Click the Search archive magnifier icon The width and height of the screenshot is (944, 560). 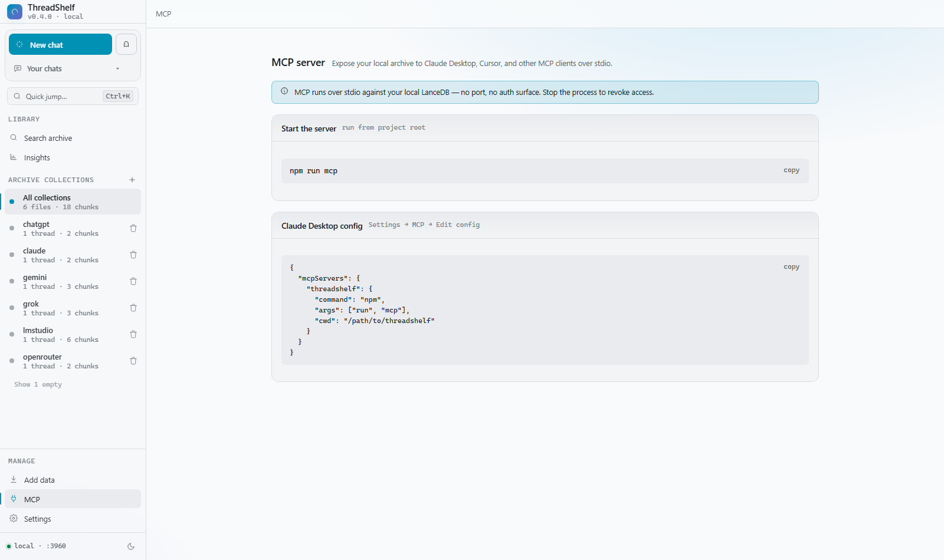tap(14, 138)
